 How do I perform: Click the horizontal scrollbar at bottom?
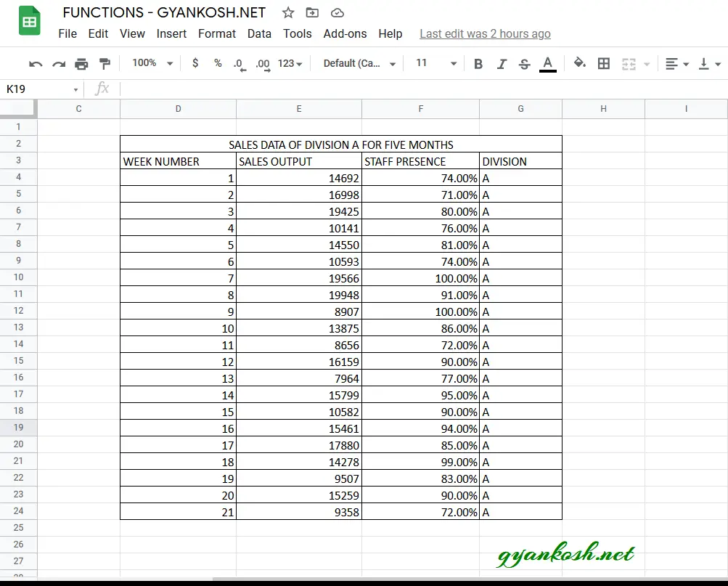pos(470,579)
